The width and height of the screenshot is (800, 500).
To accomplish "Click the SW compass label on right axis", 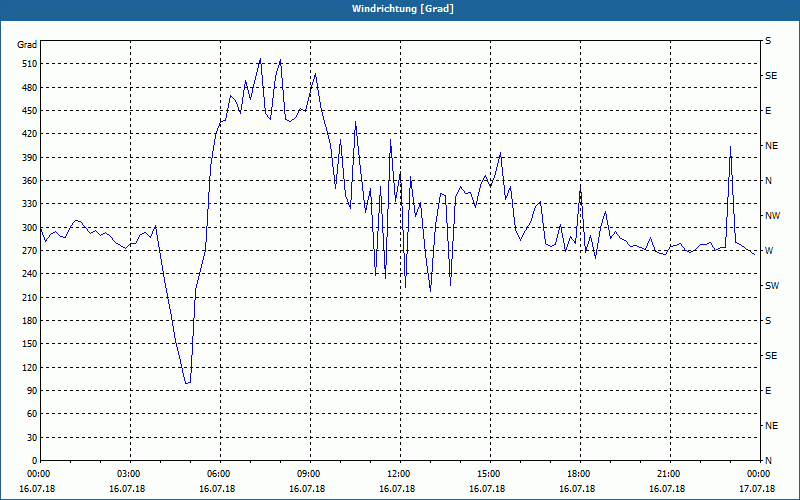I will pyautogui.click(x=772, y=286).
